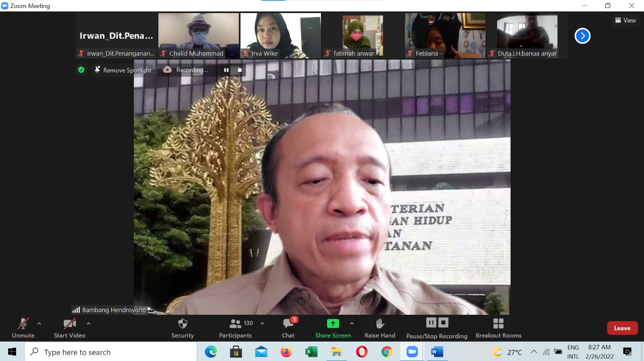Leave the meeting
Viewport: 644px width, 361px height.
[x=622, y=328]
